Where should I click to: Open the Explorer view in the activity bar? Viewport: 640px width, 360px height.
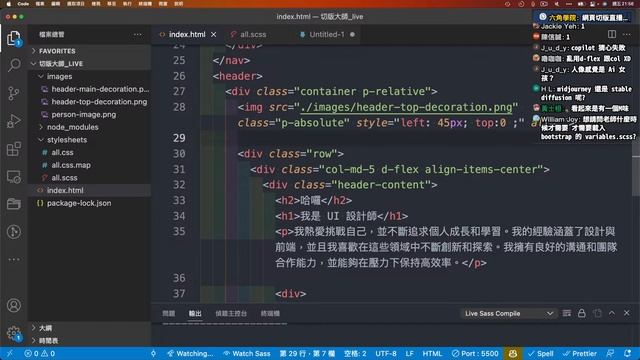14,38
